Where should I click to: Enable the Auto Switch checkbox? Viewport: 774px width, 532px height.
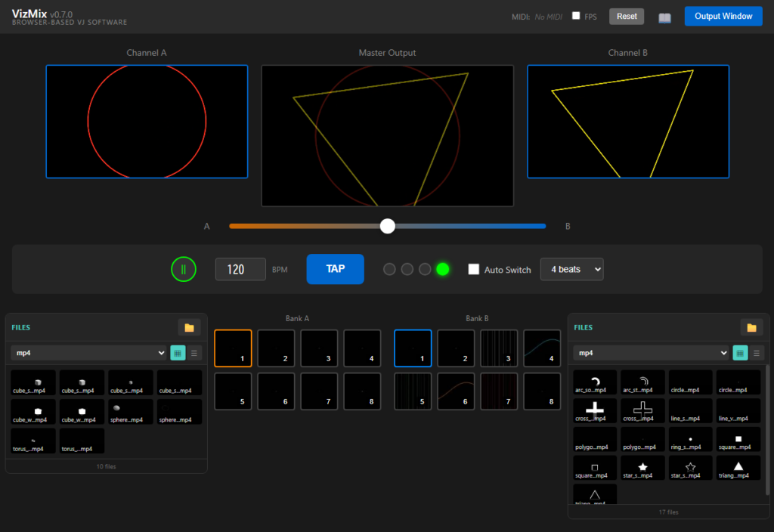pos(474,269)
